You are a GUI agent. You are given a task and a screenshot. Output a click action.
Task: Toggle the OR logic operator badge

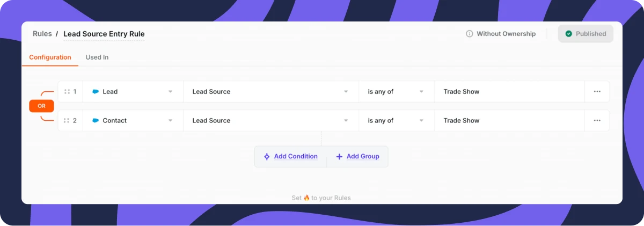pyautogui.click(x=41, y=106)
